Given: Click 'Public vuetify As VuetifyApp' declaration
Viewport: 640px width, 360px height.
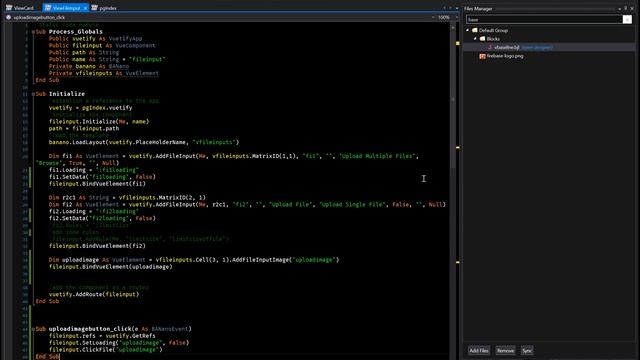Looking at the screenshot, I should tap(96, 39).
